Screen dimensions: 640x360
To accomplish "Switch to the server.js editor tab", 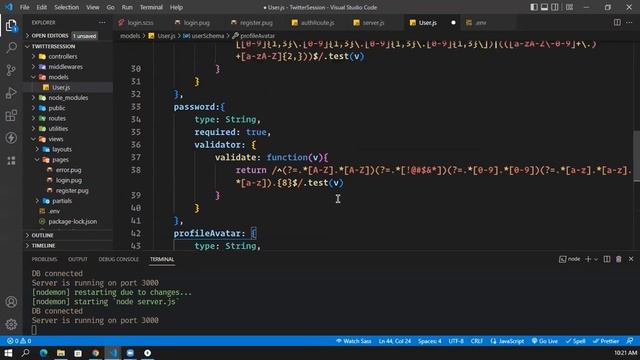I will (x=373, y=22).
